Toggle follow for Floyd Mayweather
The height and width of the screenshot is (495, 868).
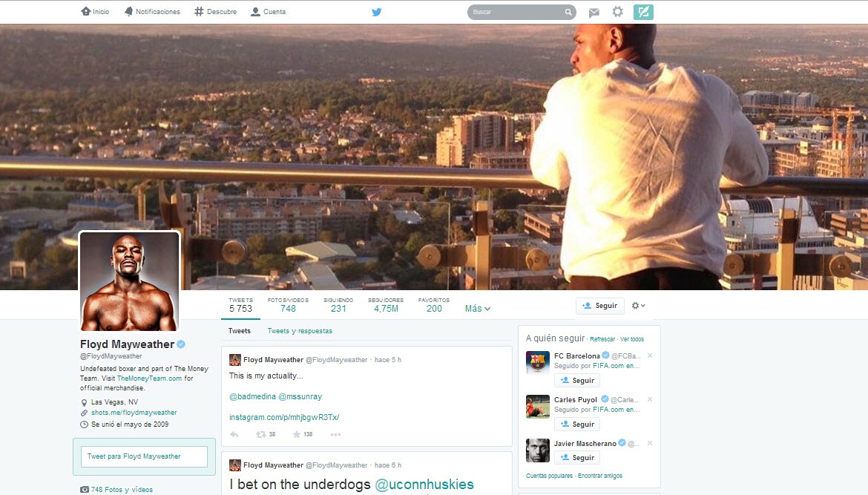pyautogui.click(x=599, y=306)
